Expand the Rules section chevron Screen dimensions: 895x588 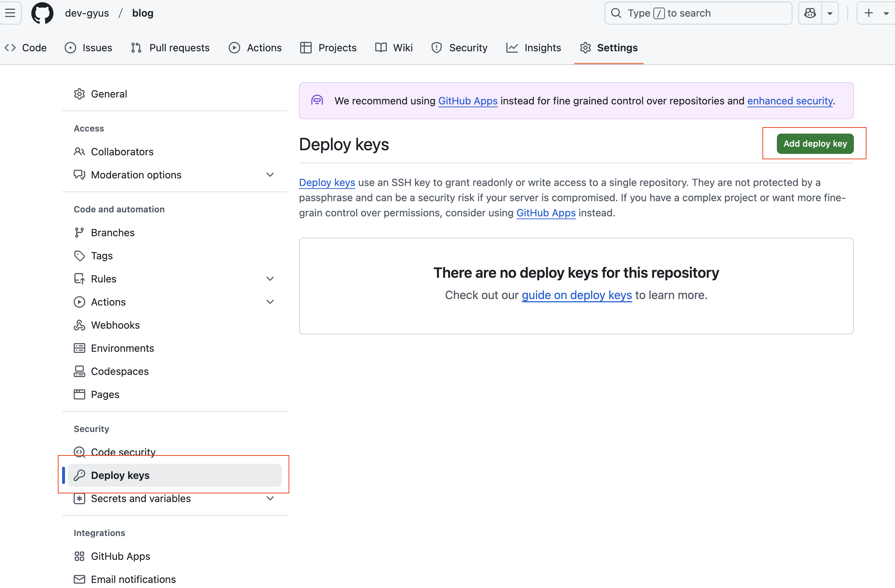coord(270,278)
